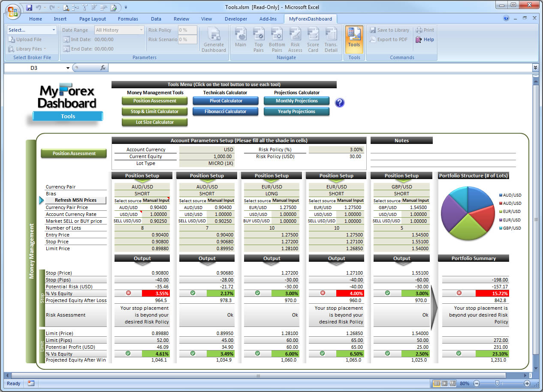Click the Insert Function fx icon

point(103,68)
